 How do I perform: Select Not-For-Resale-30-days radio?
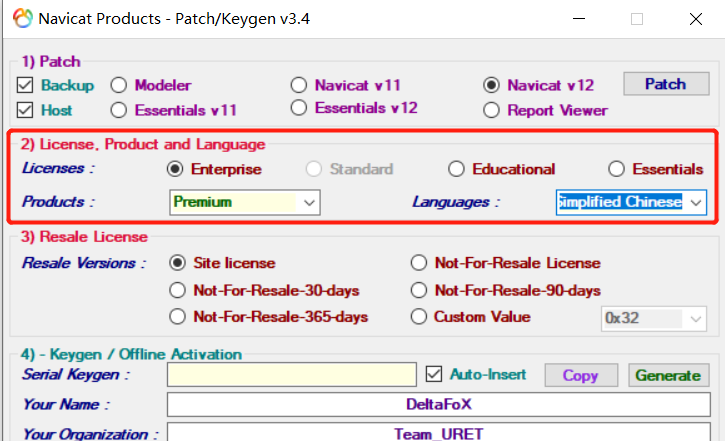tap(178, 290)
